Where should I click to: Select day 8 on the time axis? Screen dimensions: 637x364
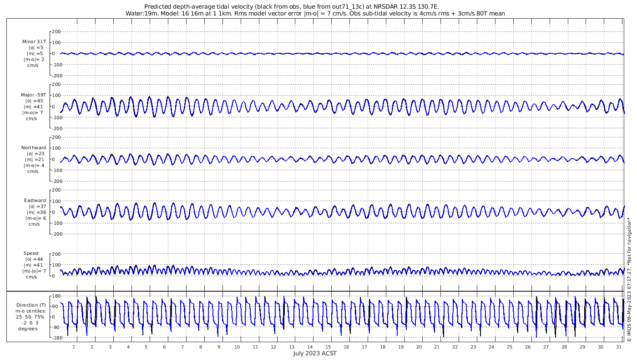pyautogui.click(x=200, y=347)
